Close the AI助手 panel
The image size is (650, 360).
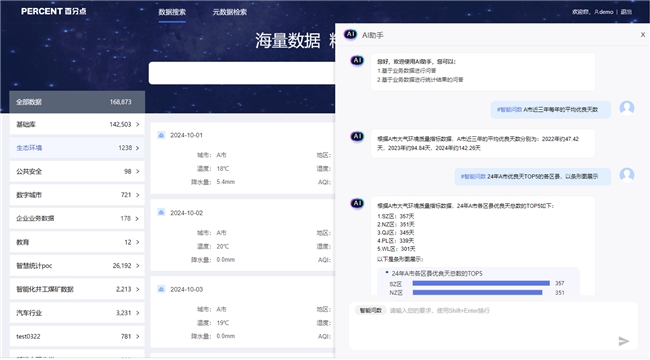pos(643,35)
